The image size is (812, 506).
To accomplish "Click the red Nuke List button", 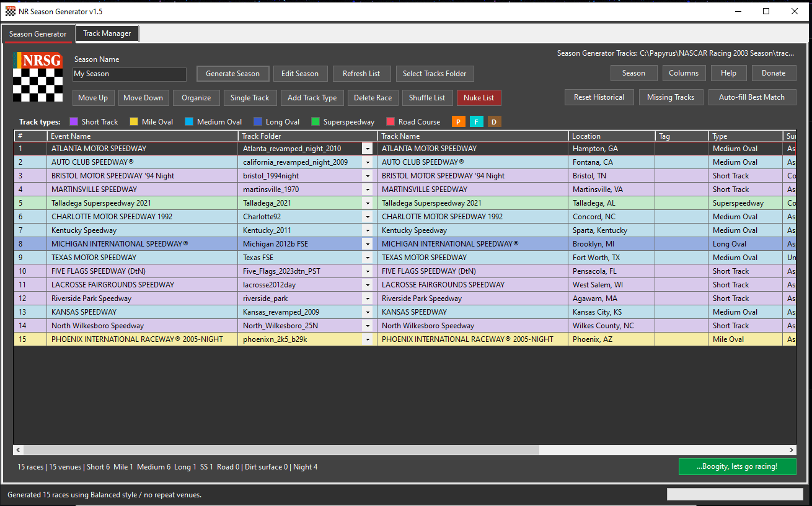I will (x=479, y=98).
